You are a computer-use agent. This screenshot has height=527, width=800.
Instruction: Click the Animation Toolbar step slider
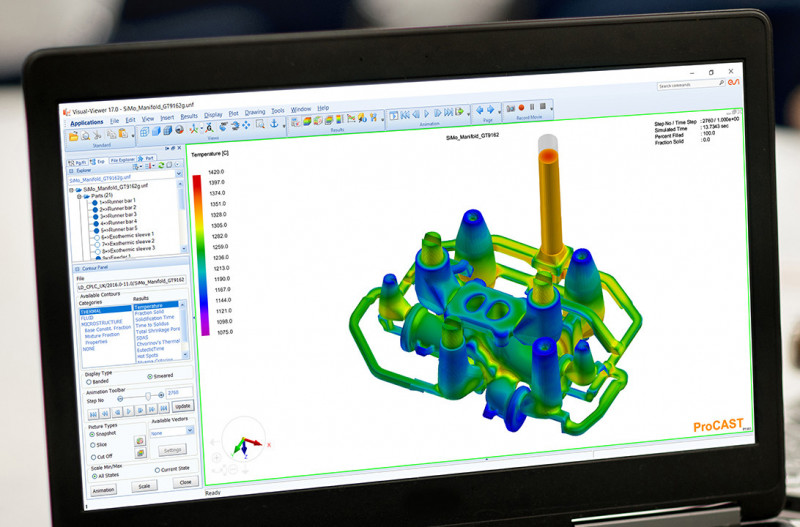pos(138,396)
